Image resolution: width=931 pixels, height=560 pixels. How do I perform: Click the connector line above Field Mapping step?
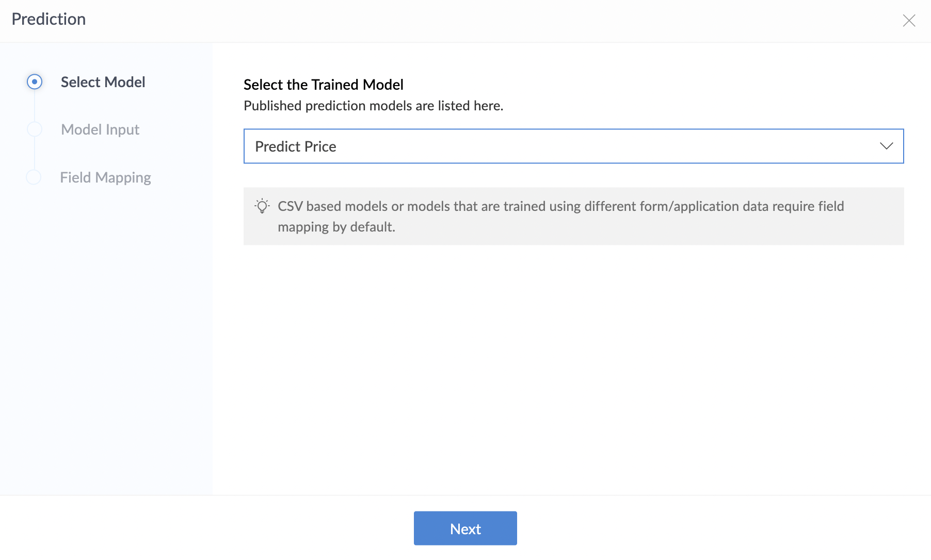[35, 153]
